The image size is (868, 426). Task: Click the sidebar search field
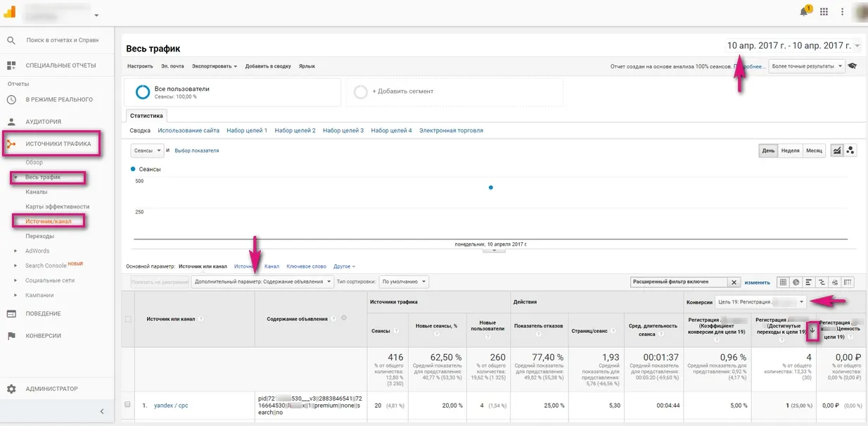coord(62,41)
